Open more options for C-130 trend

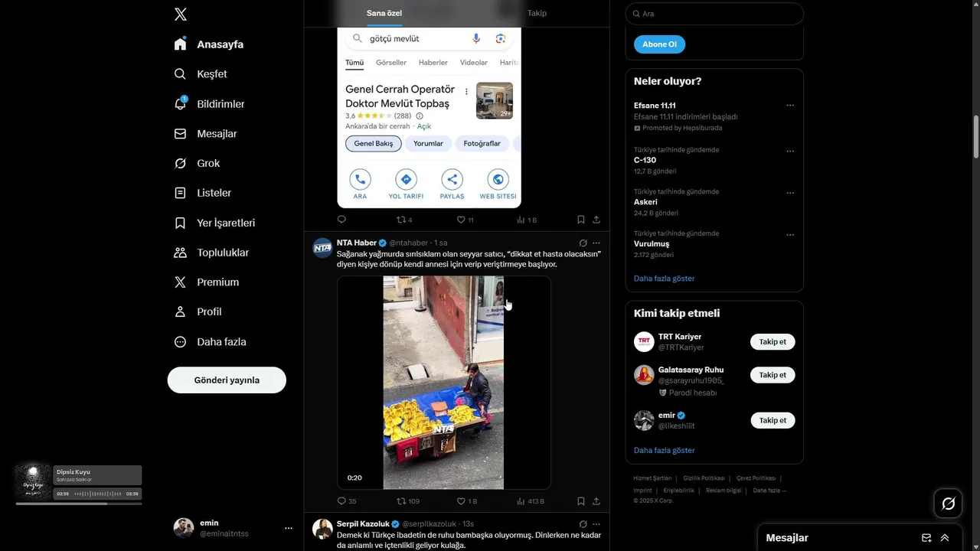pyautogui.click(x=790, y=152)
